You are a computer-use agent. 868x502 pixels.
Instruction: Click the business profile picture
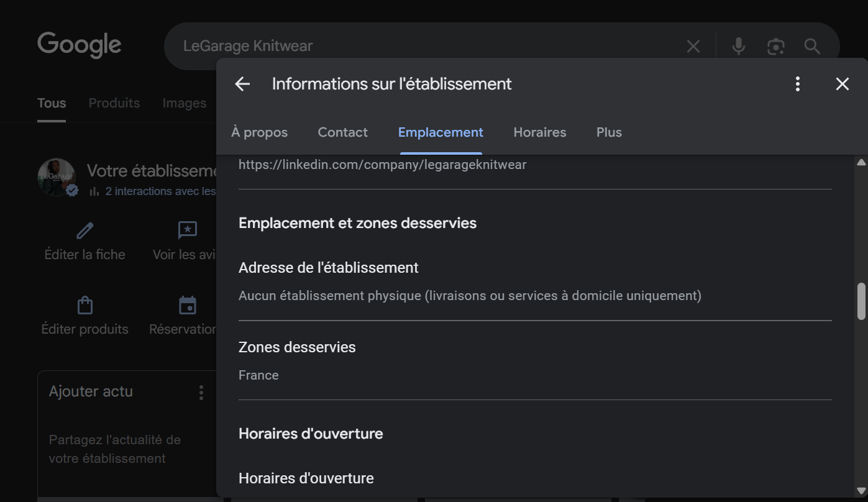coord(57,177)
